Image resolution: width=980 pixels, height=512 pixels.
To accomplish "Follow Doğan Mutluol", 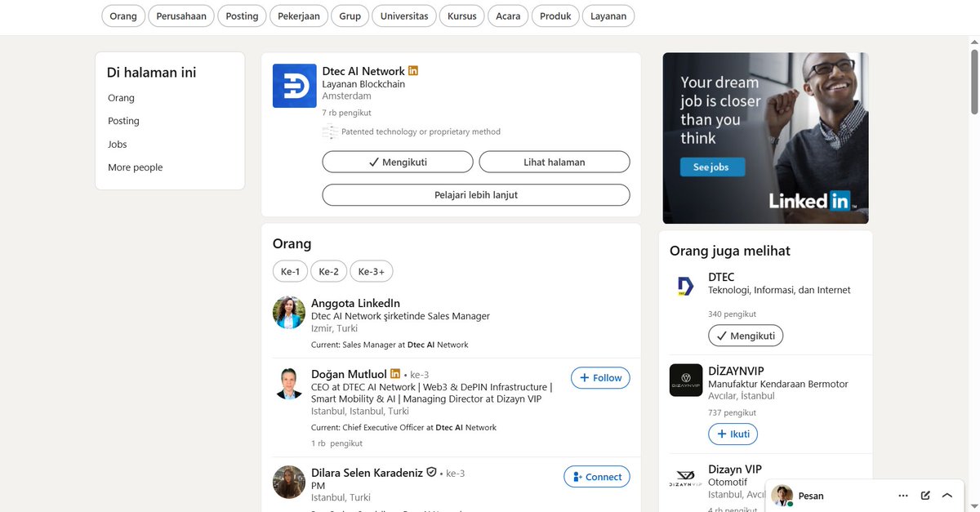I will click(600, 377).
